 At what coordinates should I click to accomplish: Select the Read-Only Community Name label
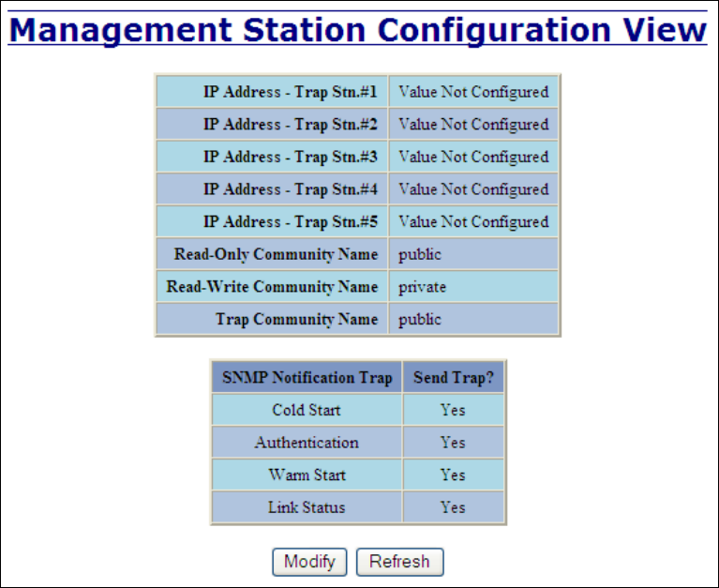point(276,254)
